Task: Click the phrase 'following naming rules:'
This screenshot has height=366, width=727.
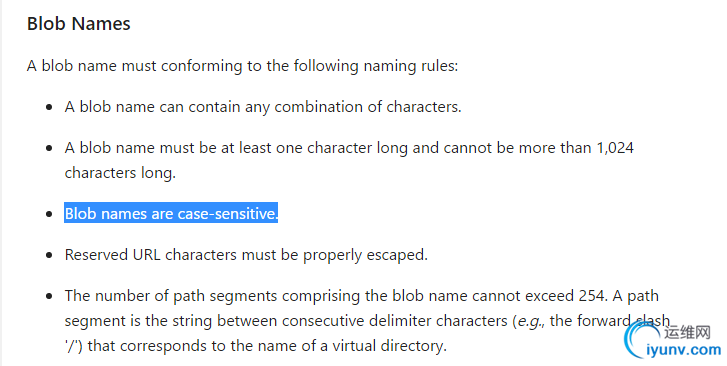Action: tap(376, 66)
